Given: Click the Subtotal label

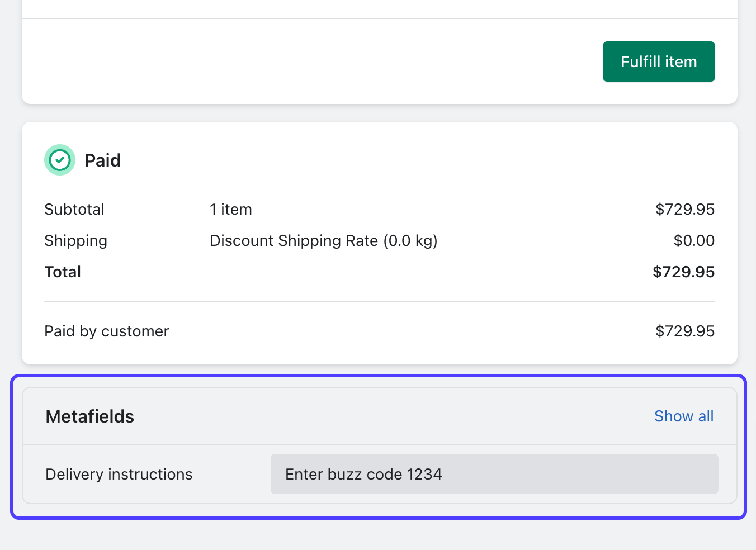Looking at the screenshot, I should (x=74, y=210).
